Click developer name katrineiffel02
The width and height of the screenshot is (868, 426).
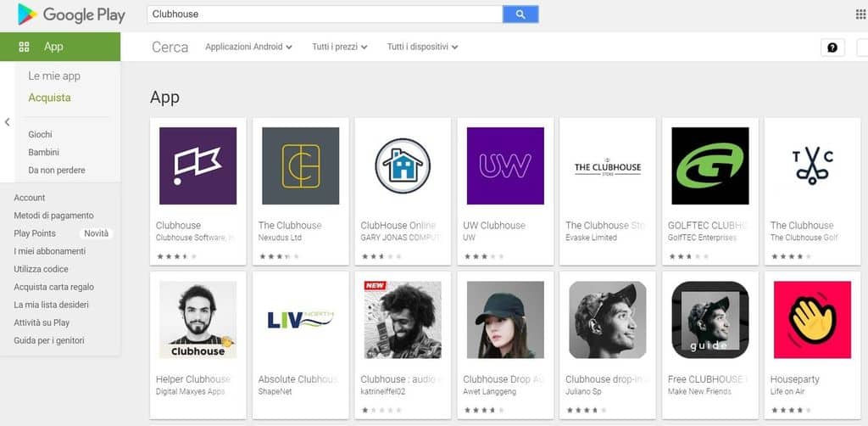pos(383,392)
